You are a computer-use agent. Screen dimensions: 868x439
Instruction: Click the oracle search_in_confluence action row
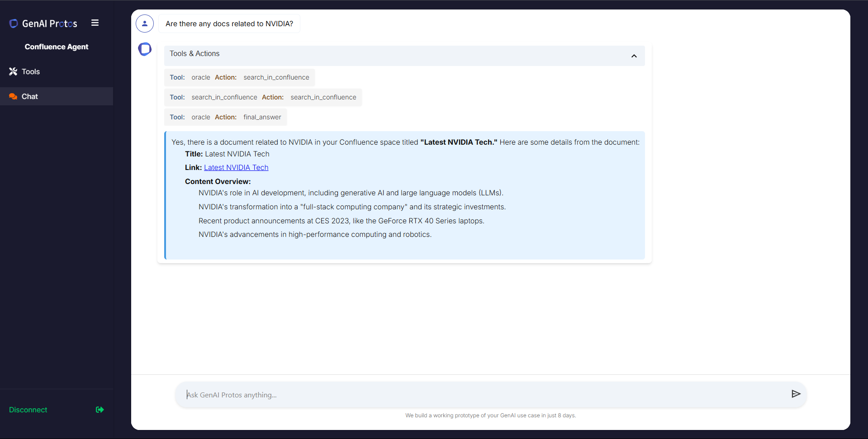pos(239,77)
